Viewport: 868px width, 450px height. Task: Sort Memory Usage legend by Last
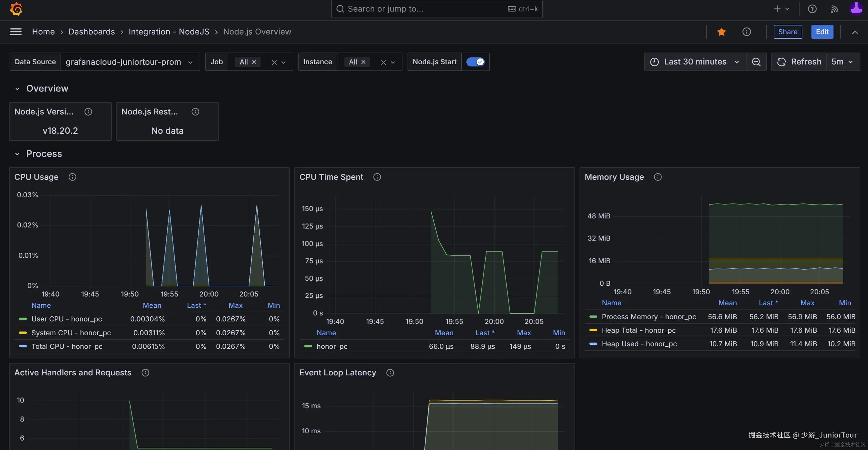(x=769, y=303)
